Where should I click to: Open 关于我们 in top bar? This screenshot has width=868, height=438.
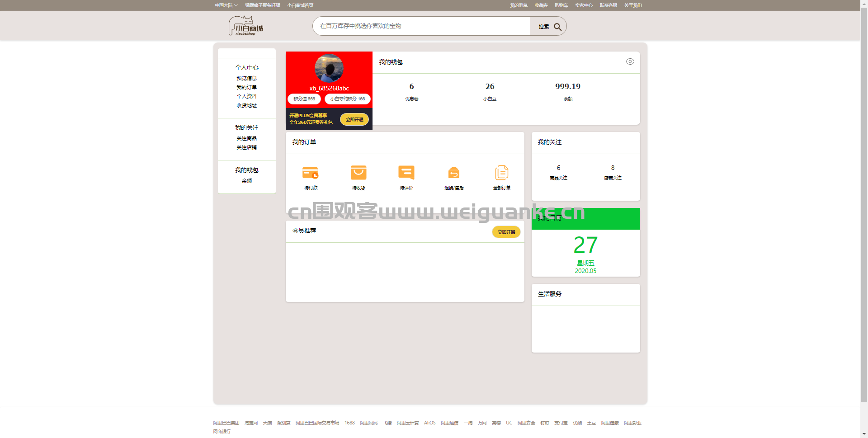click(633, 5)
